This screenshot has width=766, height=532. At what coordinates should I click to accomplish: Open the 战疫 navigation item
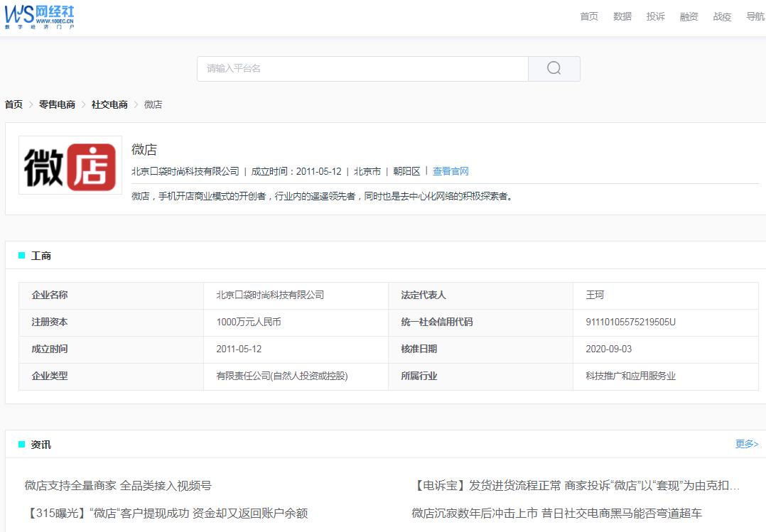tap(721, 16)
